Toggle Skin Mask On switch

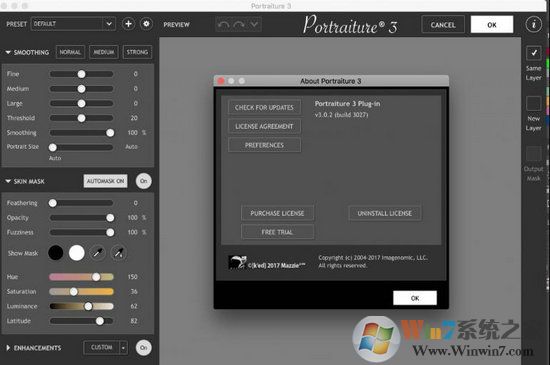[x=144, y=181]
